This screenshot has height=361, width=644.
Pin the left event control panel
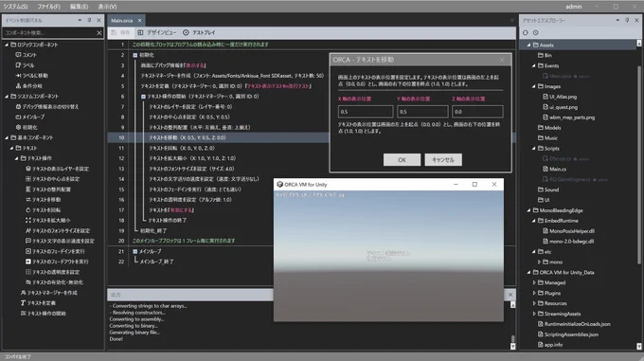[x=89, y=20]
